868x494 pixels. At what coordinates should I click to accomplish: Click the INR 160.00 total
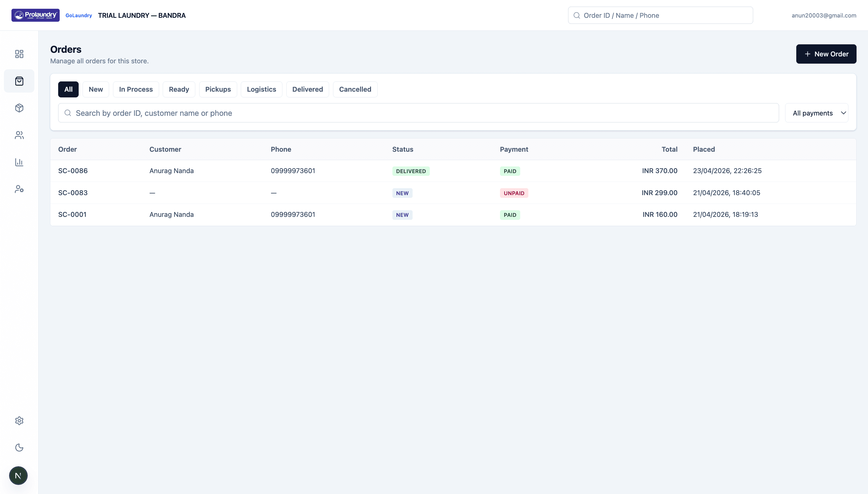tap(660, 214)
